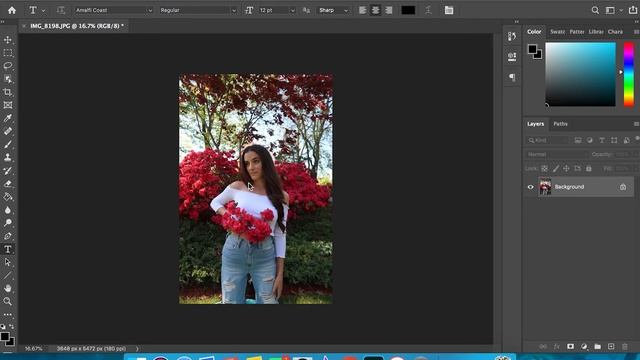Select the Crop tool
The width and height of the screenshot is (640, 360).
8,92
